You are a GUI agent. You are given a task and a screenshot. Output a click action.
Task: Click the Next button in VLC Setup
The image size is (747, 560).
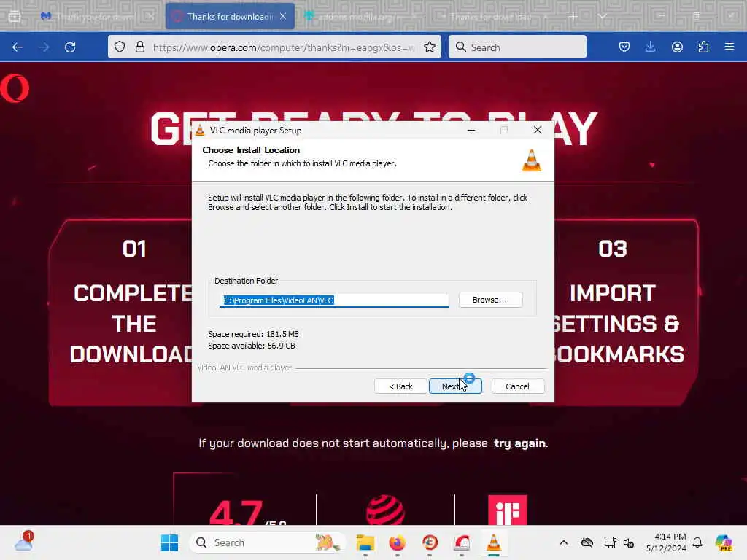[455, 386]
